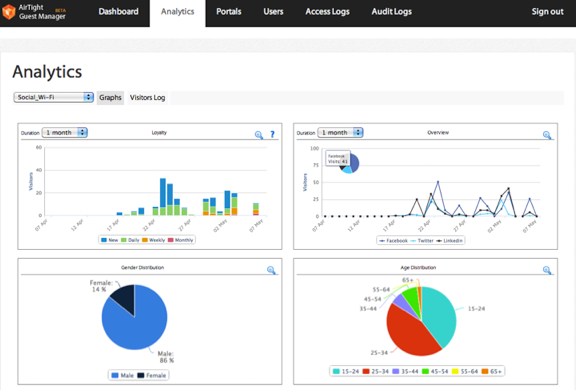576x390 pixels.
Task: Select the Analytics tab
Action: (177, 12)
